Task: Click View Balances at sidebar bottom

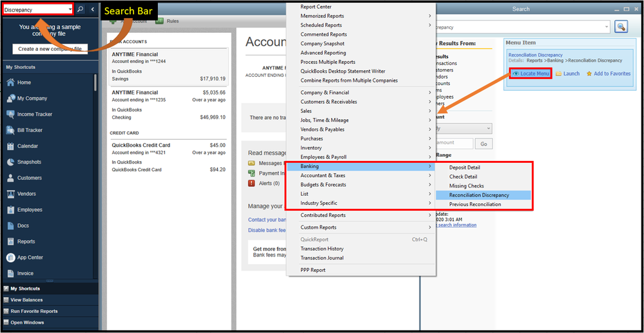Action: [x=49, y=300]
